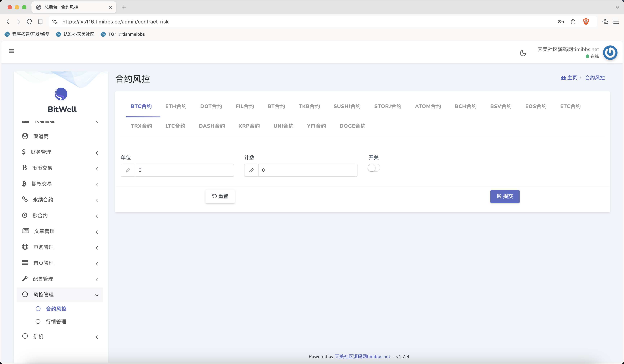Open Brave shields lion icon
Viewport: 624px width, 364px height.
586,21
